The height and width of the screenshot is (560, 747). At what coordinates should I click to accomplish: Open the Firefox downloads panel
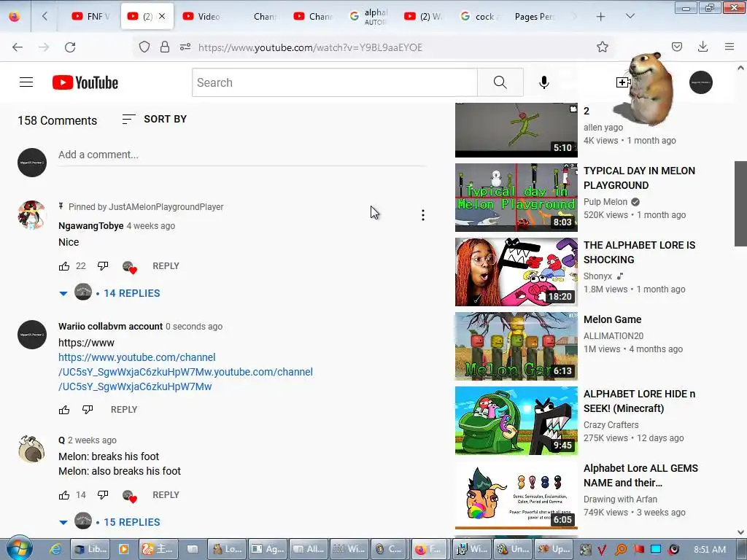(x=703, y=47)
